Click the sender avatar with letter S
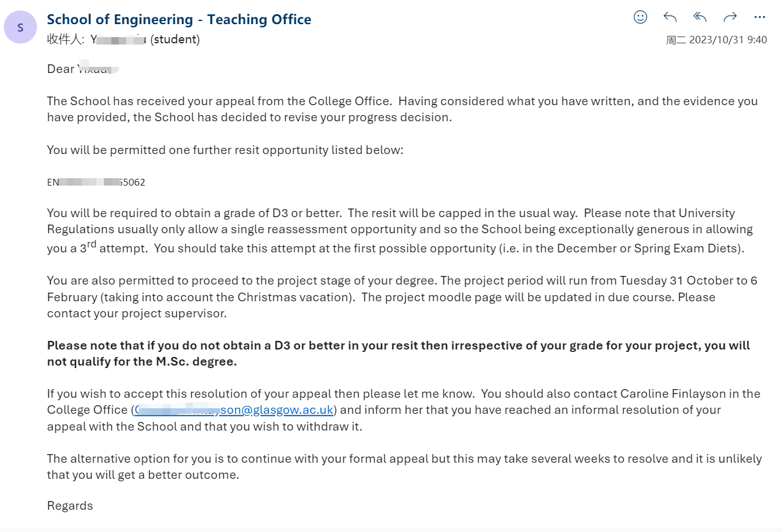The height and width of the screenshot is (532, 783). coord(20,27)
